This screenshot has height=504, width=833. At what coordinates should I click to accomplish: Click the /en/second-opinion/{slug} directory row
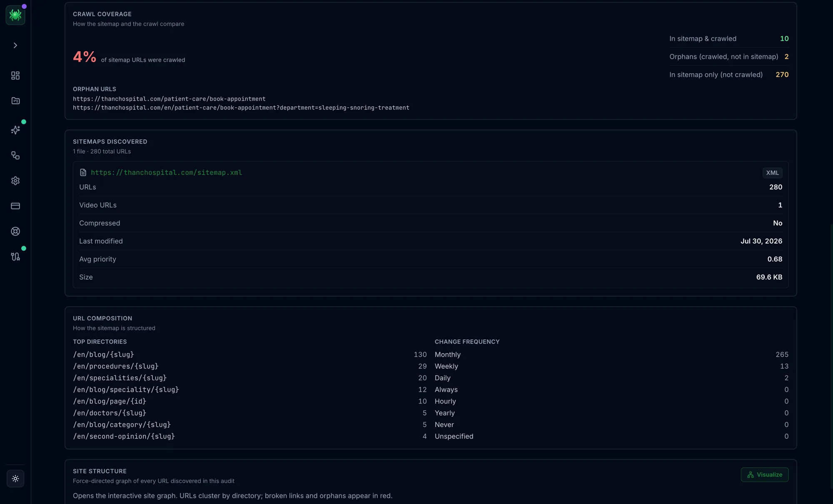coord(250,436)
